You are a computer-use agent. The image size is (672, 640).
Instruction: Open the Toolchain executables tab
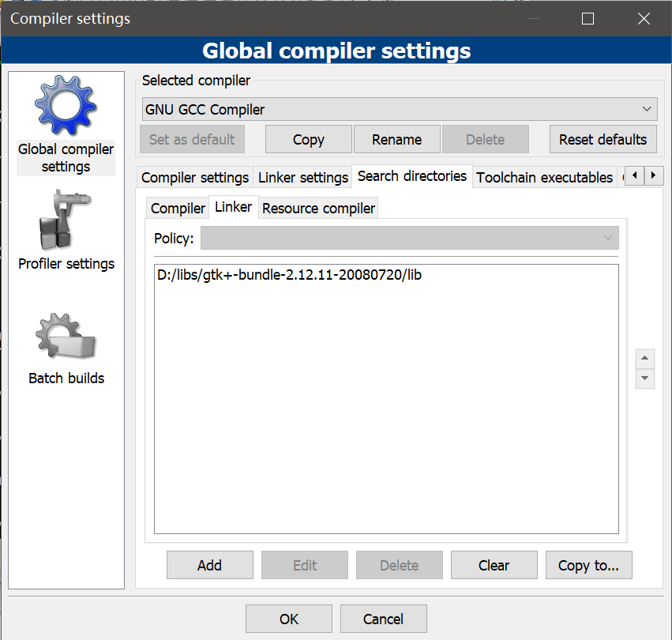(x=544, y=178)
